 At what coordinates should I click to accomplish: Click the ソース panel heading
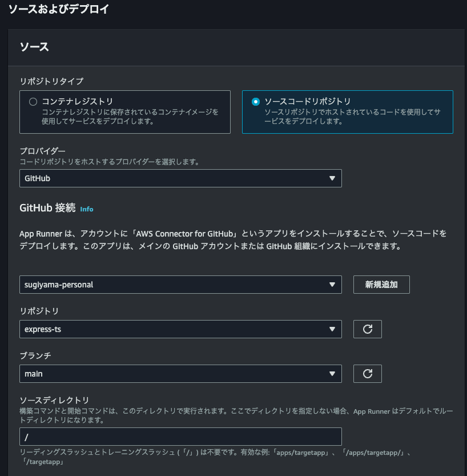[x=34, y=47]
